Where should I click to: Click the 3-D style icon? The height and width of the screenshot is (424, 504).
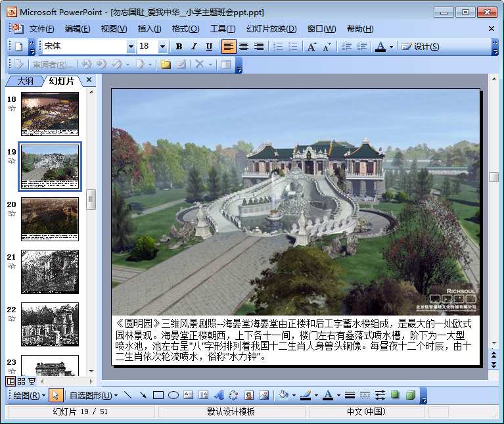410,395
